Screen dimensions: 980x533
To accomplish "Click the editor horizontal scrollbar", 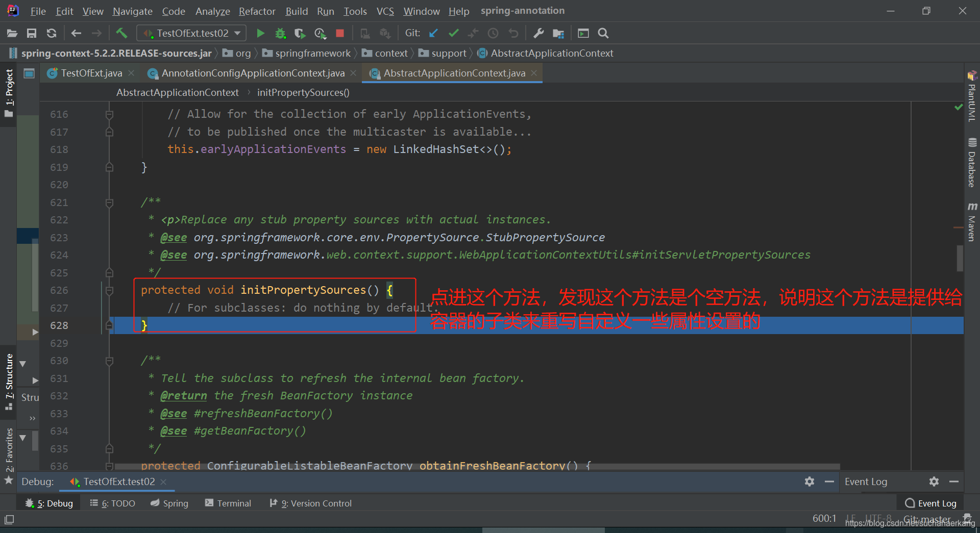I will click(x=477, y=467).
